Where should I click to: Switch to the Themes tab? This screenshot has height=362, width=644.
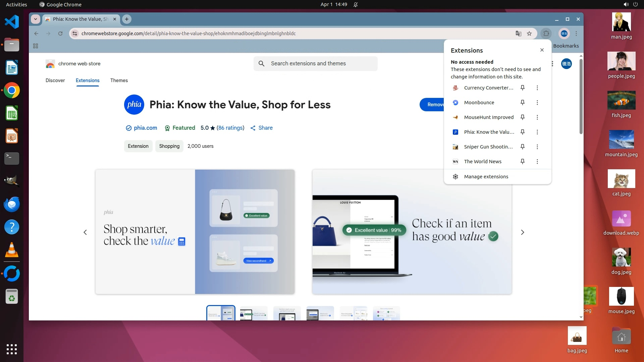pos(119,80)
